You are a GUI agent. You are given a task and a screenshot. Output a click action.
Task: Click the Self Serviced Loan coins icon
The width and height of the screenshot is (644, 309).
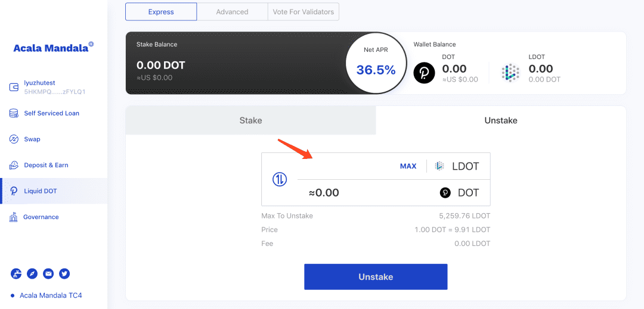pos(14,113)
